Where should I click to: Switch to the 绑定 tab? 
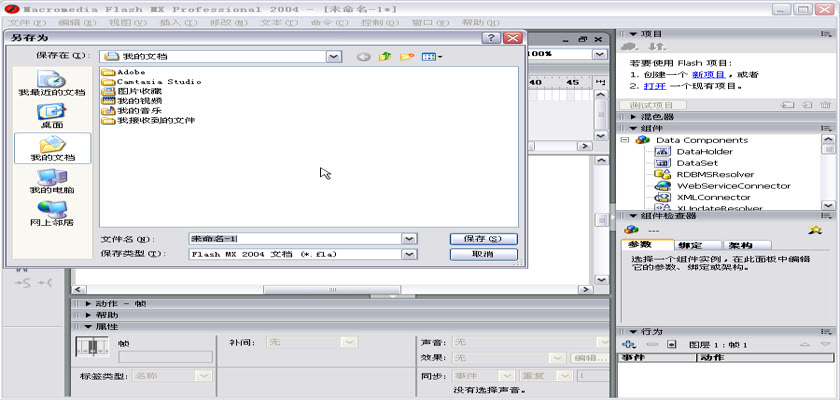click(x=696, y=245)
